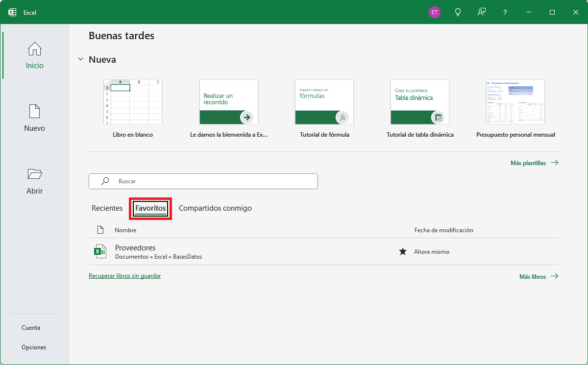
Task: Select the Favoritos tab
Action: pos(151,209)
